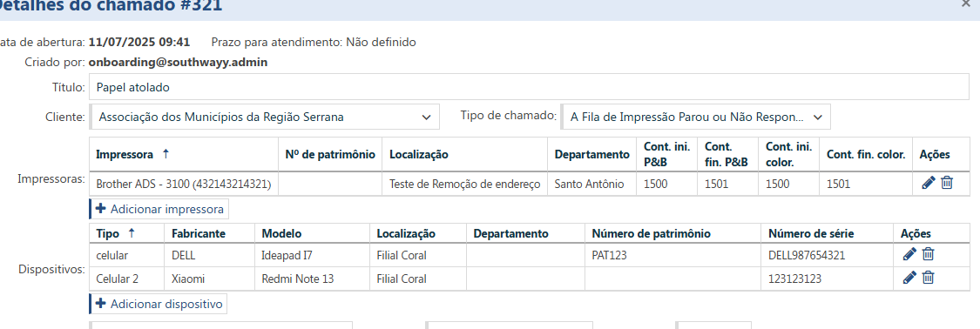Select the Redmi Note 13 model cell

coord(313,279)
